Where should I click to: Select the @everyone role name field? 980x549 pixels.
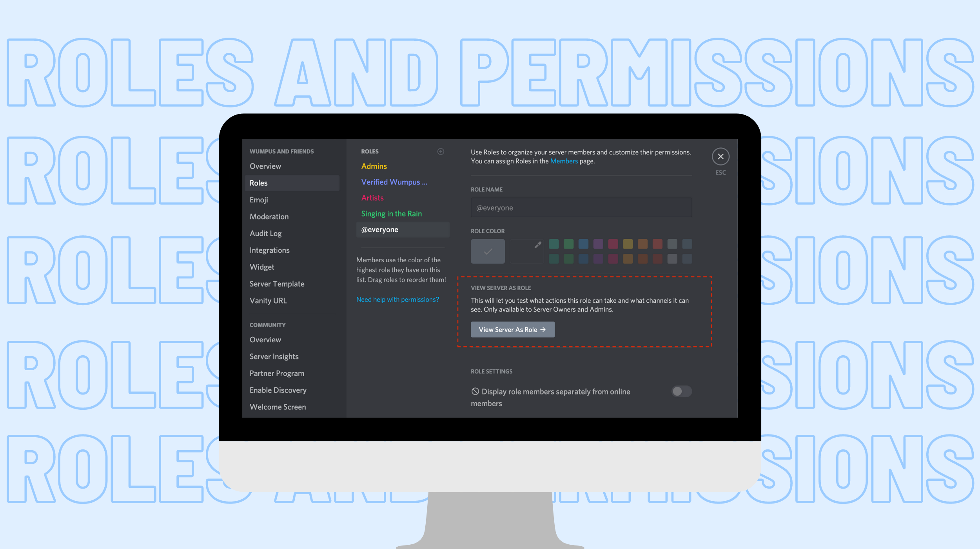tap(581, 207)
